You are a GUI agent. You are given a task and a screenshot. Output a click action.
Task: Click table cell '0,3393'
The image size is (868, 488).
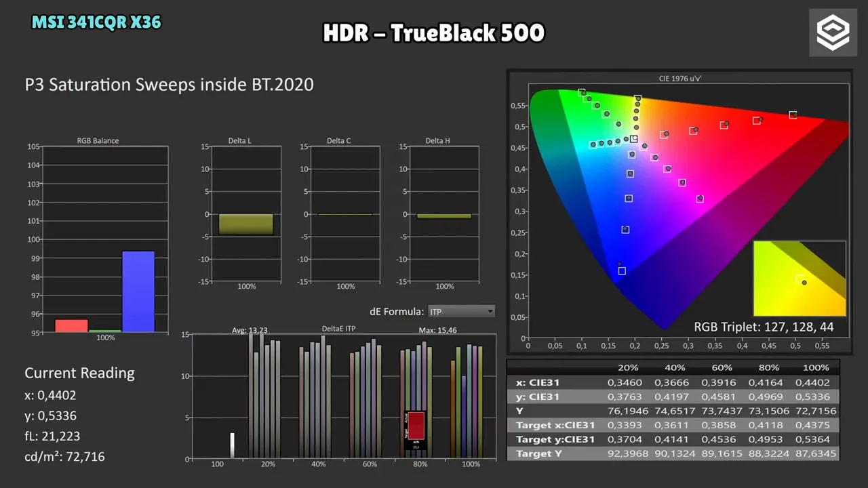pos(624,425)
